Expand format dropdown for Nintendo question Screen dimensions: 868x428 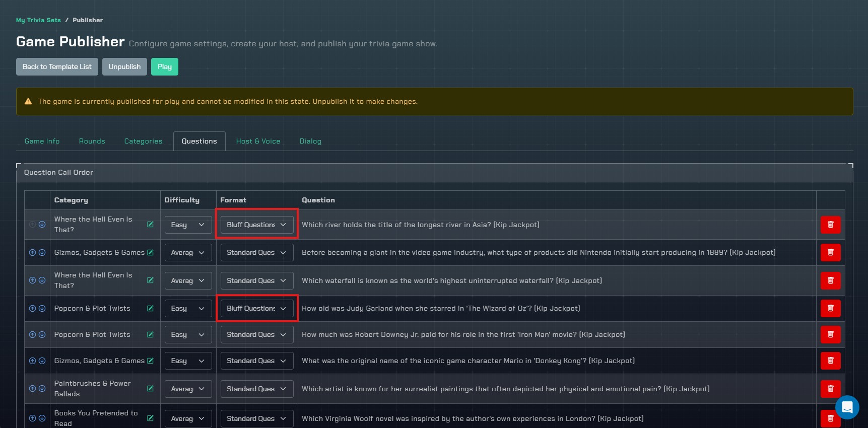coord(256,253)
